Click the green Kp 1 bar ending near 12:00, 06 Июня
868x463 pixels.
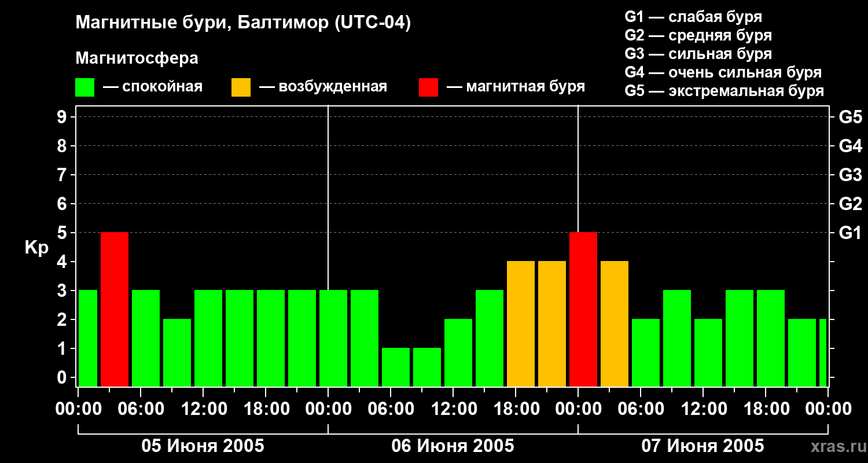click(427, 368)
